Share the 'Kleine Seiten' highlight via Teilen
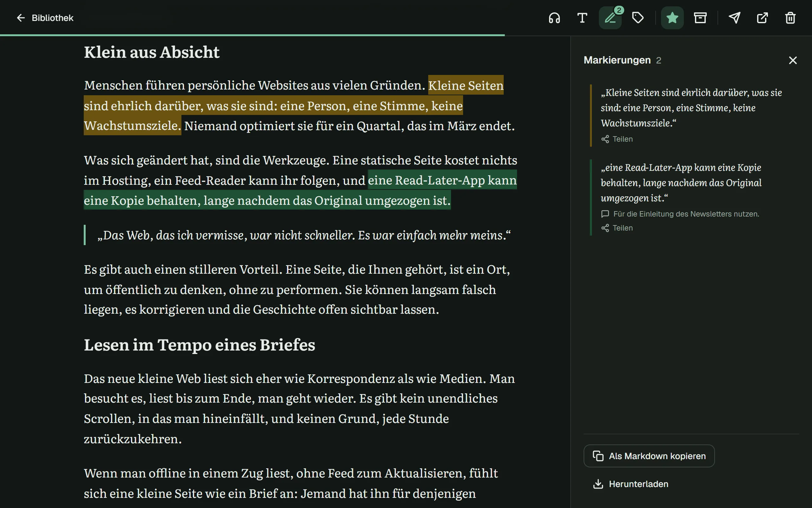The image size is (812, 508). [x=617, y=139]
